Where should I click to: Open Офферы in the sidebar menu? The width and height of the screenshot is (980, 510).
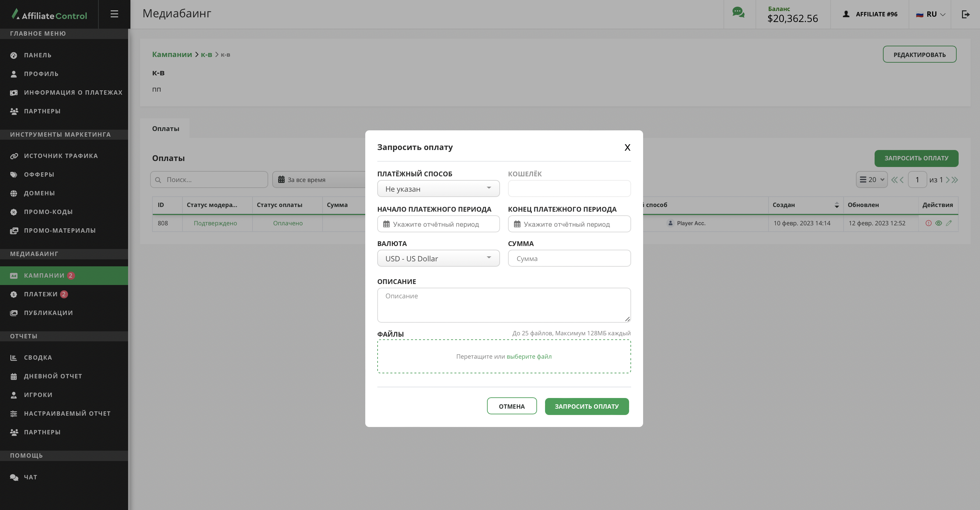[x=39, y=175]
